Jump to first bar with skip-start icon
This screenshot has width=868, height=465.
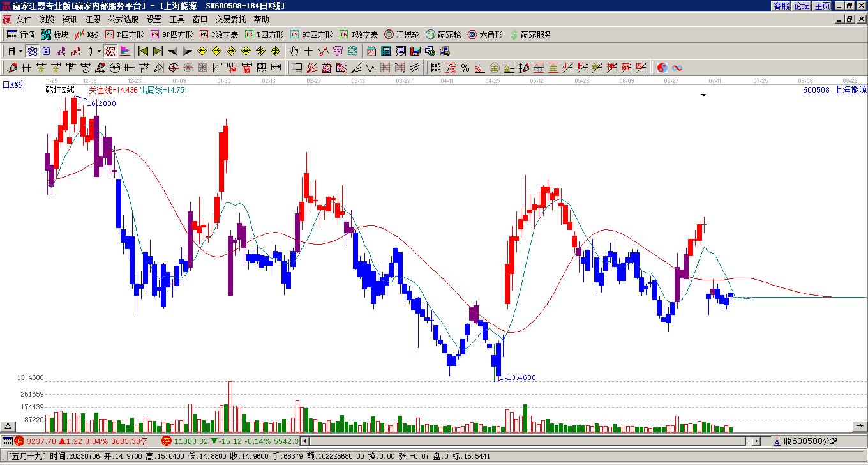point(143,51)
